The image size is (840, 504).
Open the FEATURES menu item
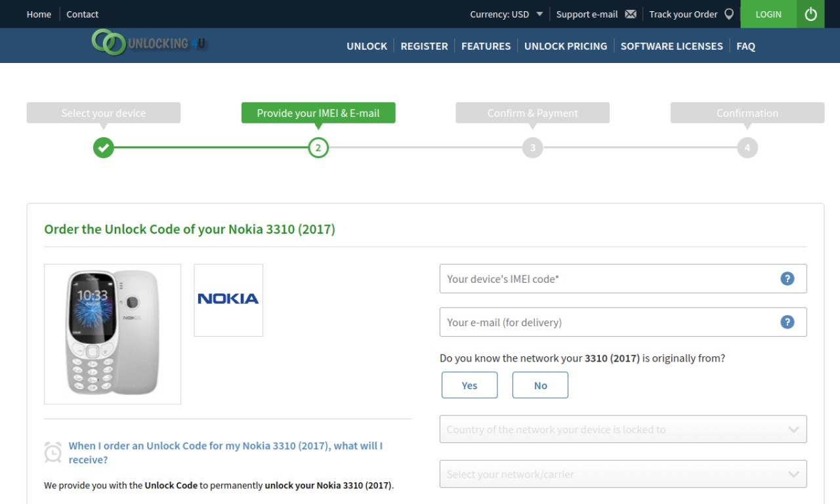point(486,46)
